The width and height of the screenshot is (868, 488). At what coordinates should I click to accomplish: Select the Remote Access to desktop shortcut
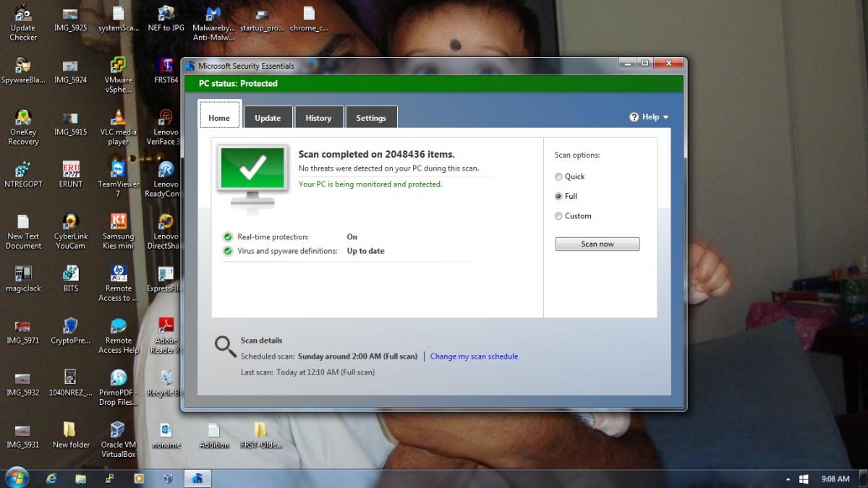click(119, 283)
